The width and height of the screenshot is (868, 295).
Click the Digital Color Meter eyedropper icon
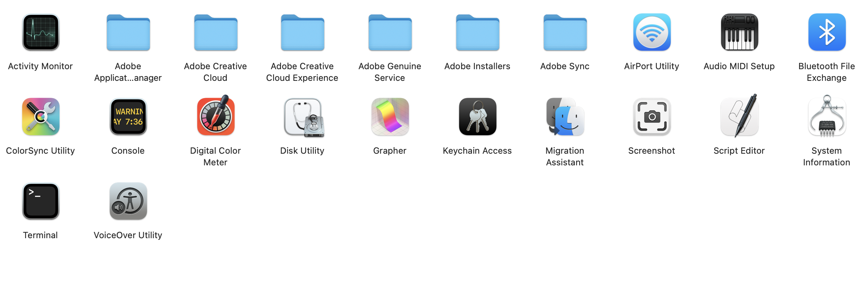point(216,116)
